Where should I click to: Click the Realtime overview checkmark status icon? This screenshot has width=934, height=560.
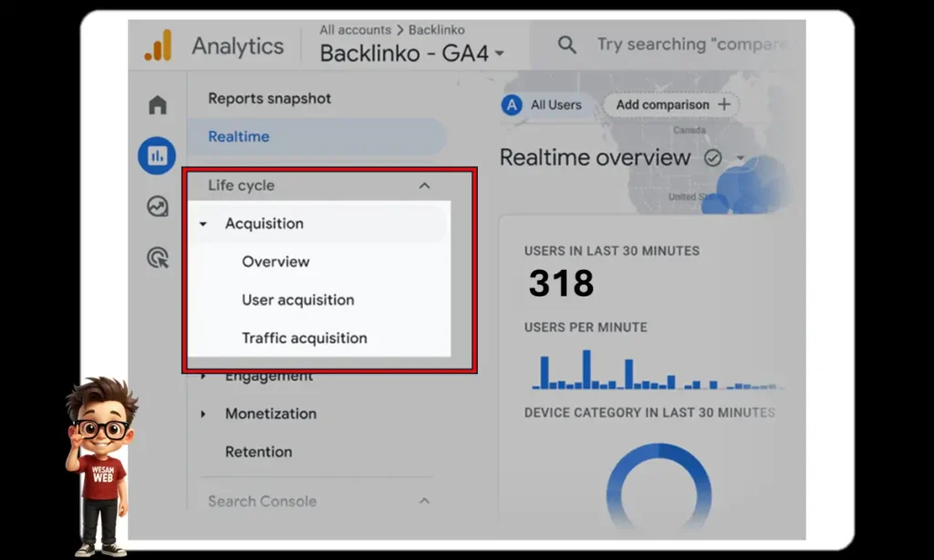713,158
